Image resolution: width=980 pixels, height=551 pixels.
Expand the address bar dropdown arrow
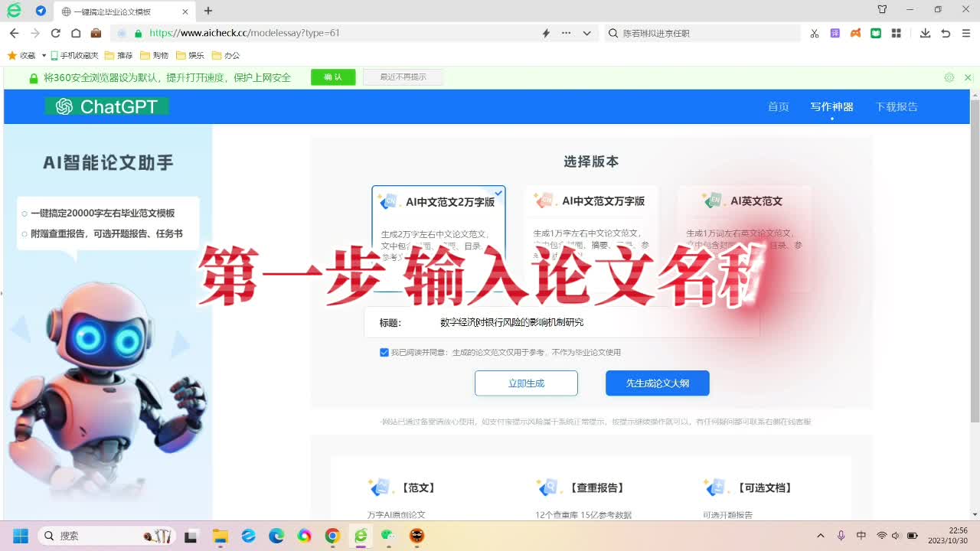(587, 33)
